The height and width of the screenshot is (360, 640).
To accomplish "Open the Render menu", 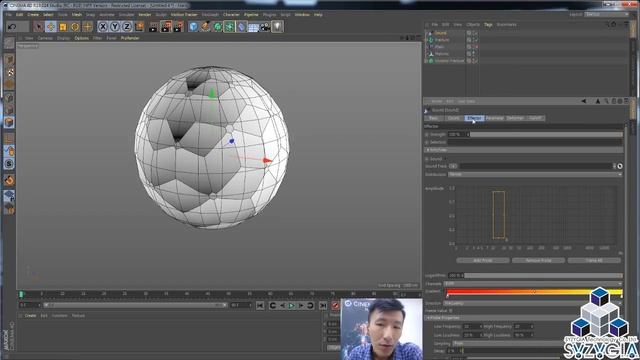I will click(144, 14).
